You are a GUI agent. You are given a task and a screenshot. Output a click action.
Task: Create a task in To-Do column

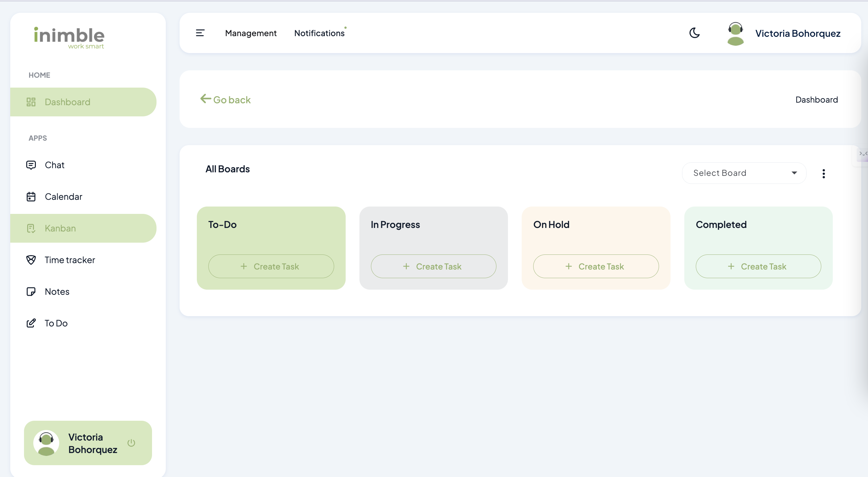(271, 266)
